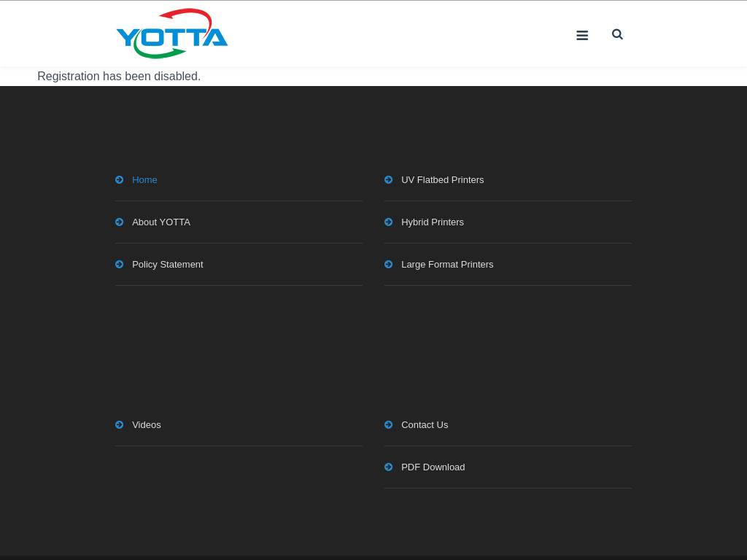Click the arrow icon beside Videos
Screen dimensions: 747x560
120,425
